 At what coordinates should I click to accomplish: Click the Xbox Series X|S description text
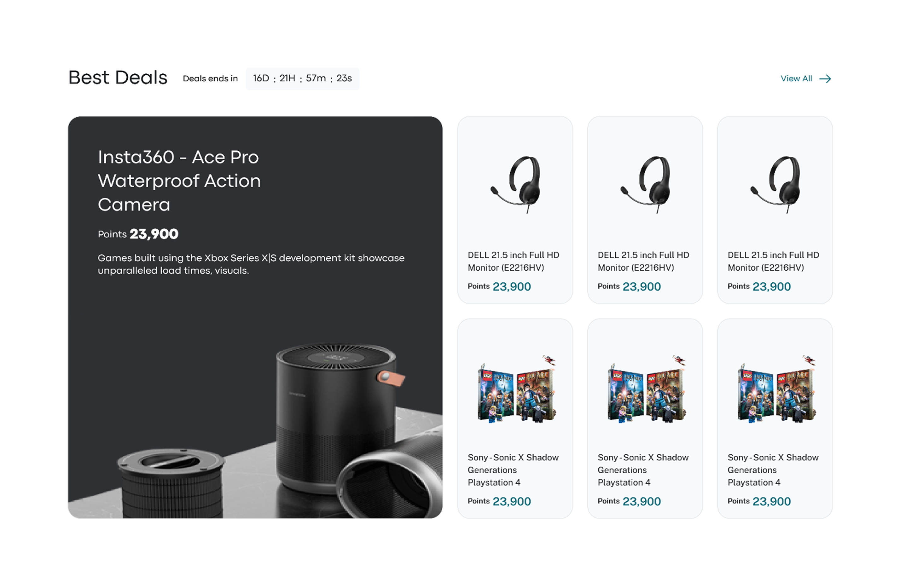click(x=251, y=264)
